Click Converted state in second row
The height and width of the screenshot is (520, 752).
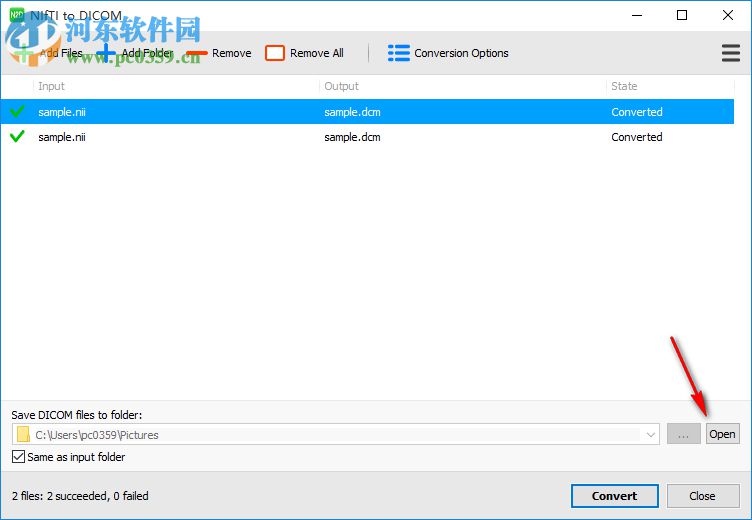tap(637, 137)
